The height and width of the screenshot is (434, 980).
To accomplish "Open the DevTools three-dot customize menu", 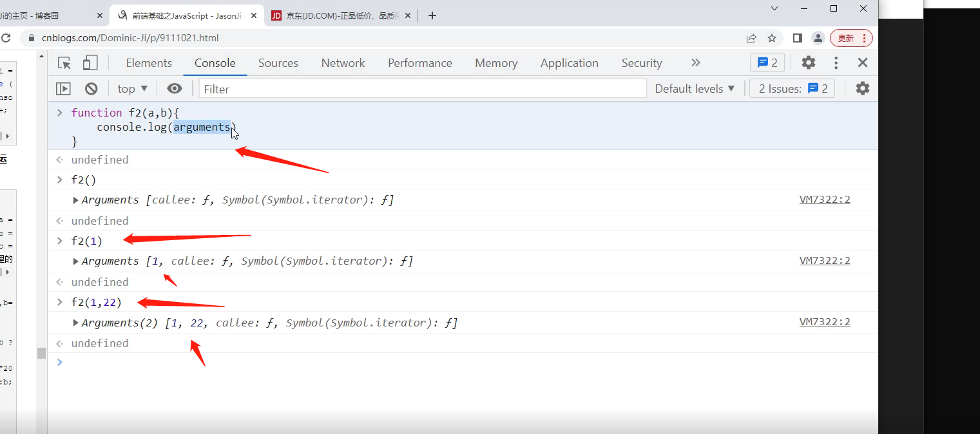I will point(836,62).
